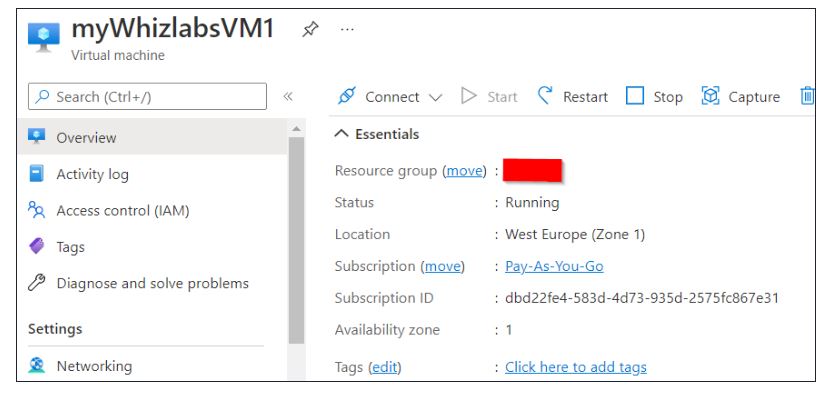
Task: Click the Subscription move link
Action: tap(443, 266)
